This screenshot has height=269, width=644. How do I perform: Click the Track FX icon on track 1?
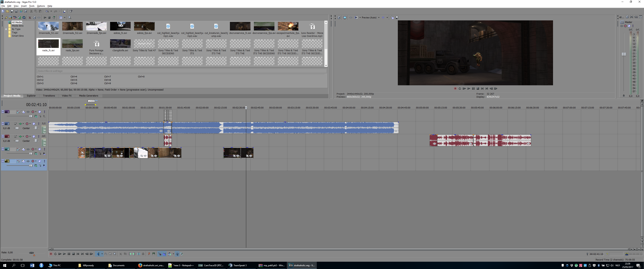pyautogui.click(x=28, y=112)
